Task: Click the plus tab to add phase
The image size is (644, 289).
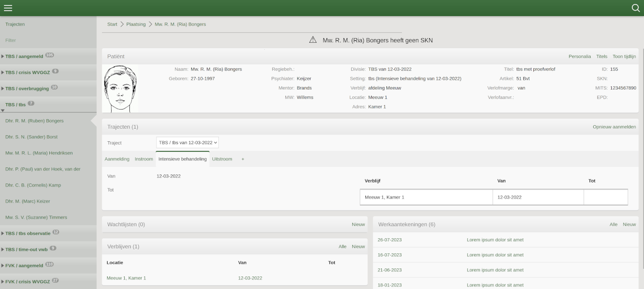Action: pyautogui.click(x=243, y=159)
